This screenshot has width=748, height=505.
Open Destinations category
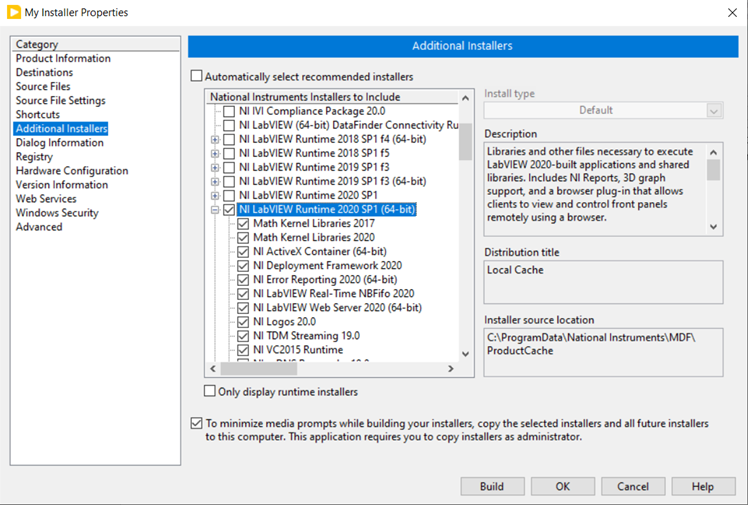(44, 72)
